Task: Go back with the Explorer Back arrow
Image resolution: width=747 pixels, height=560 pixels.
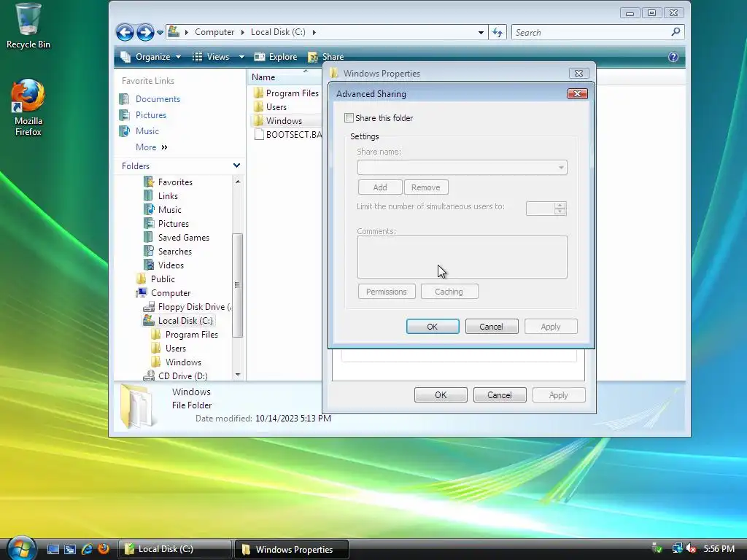Action: coord(125,32)
